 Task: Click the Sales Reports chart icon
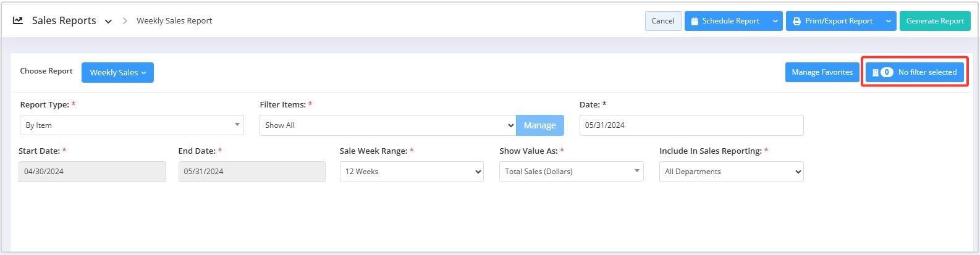[18, 20]
